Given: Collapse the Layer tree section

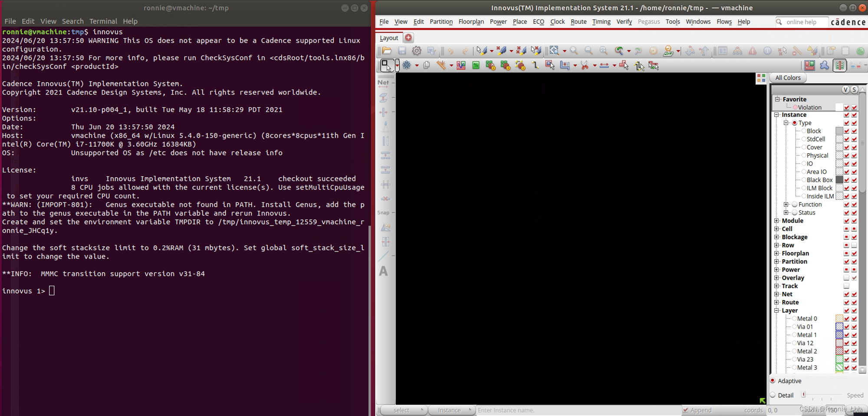Looking at the screenshot, I should 776,310.
